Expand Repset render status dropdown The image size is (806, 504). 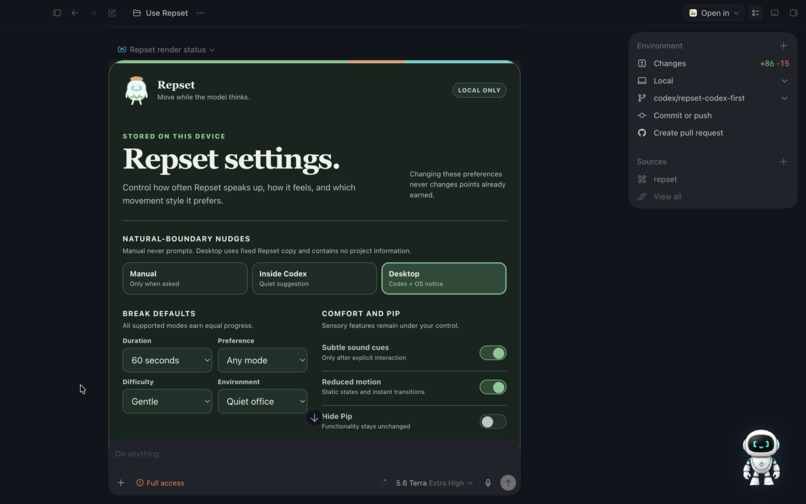167,50
